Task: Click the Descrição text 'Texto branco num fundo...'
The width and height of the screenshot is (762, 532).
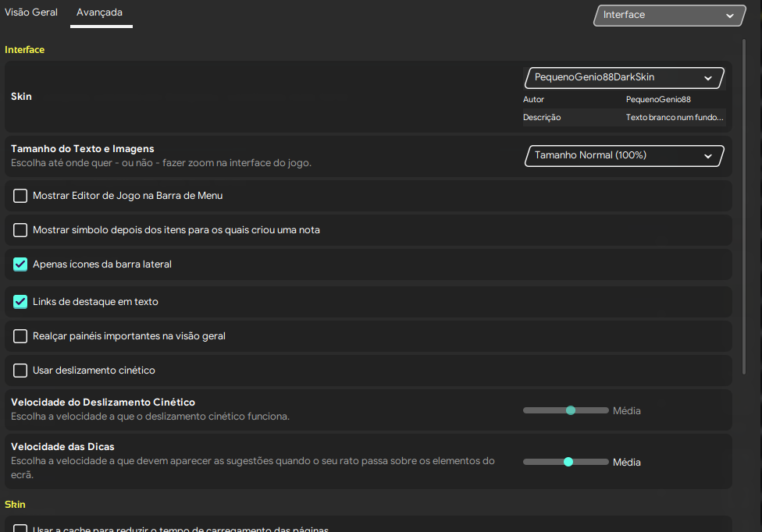Action: 675,118
